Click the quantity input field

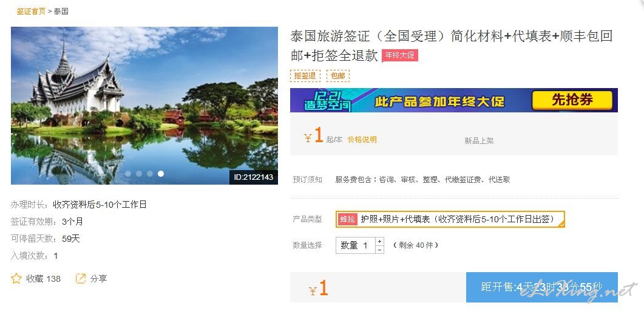tap(356, 245)
